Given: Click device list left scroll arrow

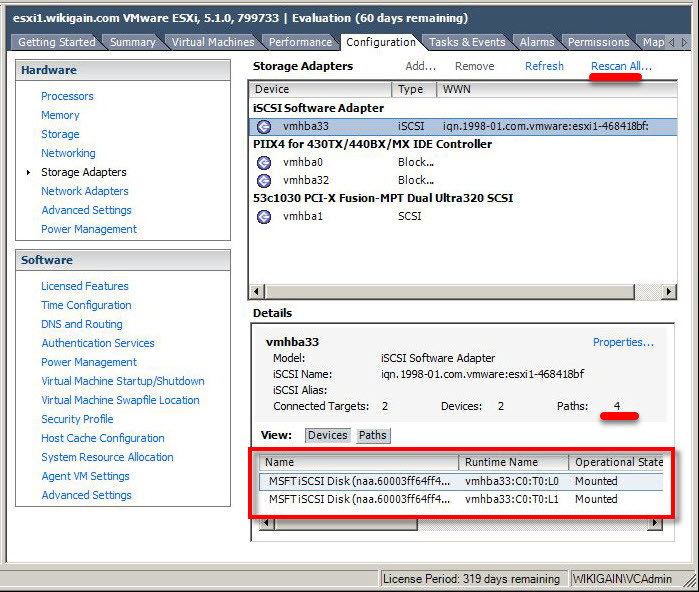Looking at the screenshot, I should pyautogui.click(x=266, y=522).
